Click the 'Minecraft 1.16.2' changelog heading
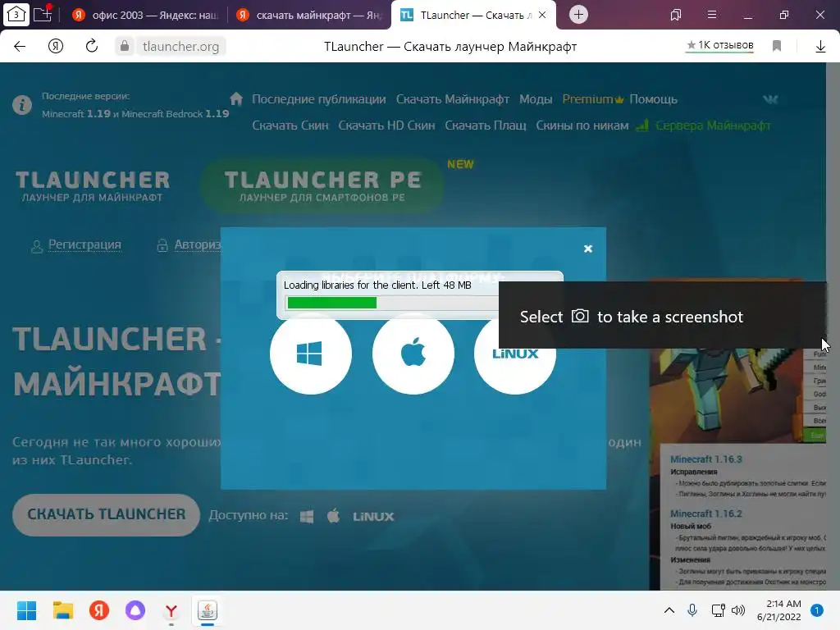 pos(706,514)
